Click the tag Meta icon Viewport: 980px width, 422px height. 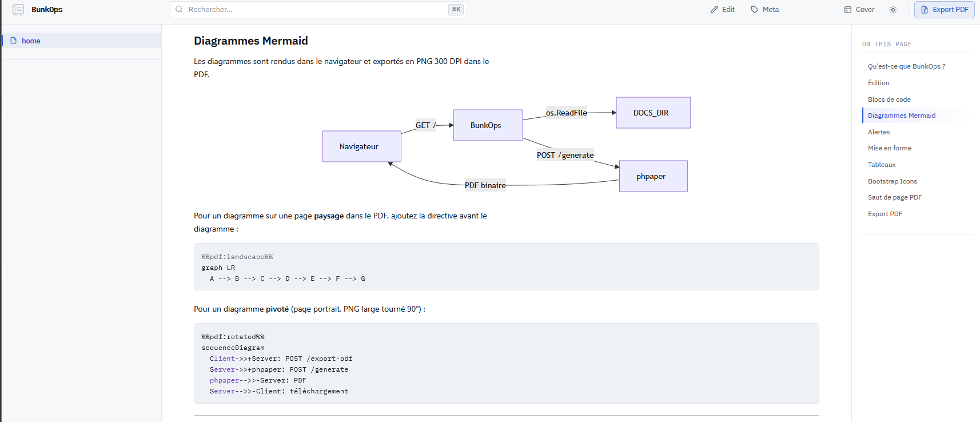[755, 10]
